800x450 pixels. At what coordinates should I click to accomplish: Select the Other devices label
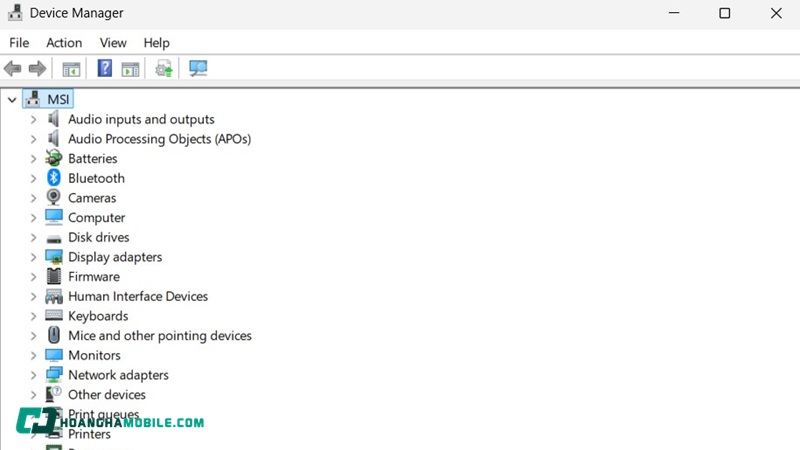107,394
